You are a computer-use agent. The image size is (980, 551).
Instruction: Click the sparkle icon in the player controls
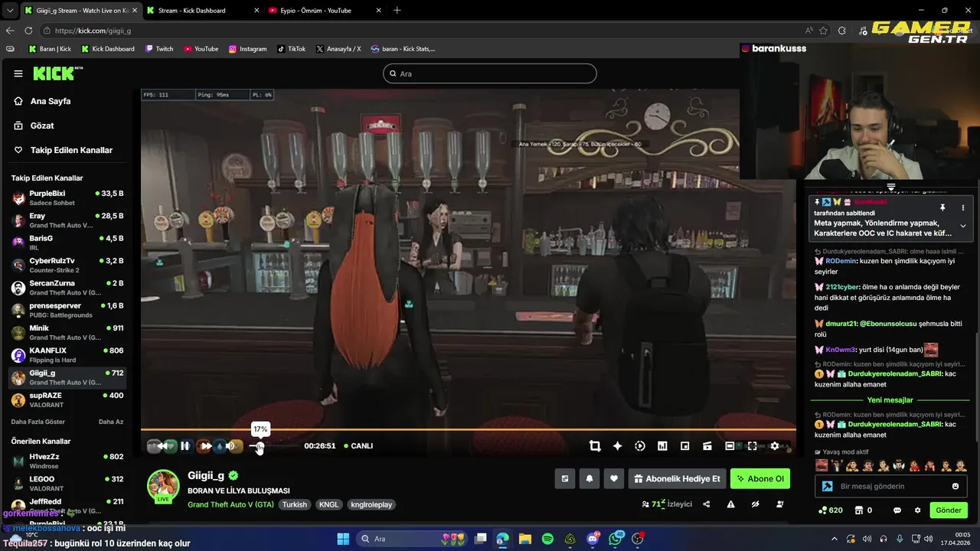point(617,446)
